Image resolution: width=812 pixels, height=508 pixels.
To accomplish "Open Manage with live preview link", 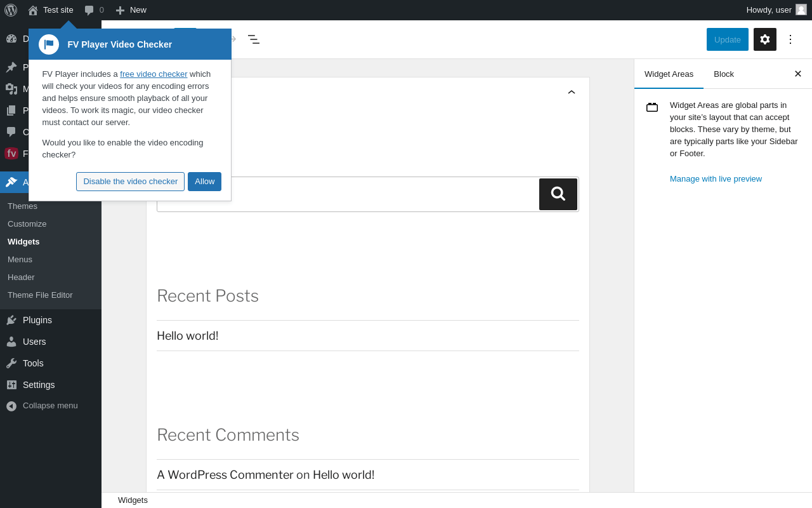I will click(716, 179).
